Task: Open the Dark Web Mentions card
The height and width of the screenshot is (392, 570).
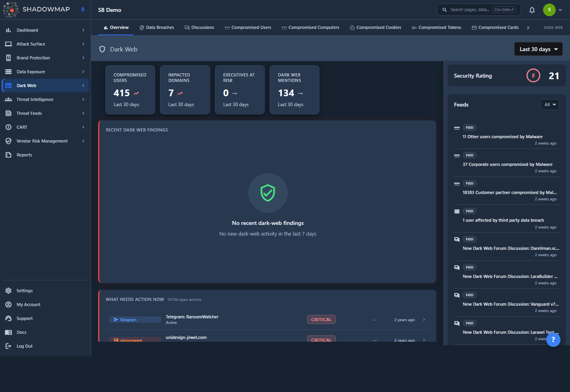Action: (x=294, y=90)
